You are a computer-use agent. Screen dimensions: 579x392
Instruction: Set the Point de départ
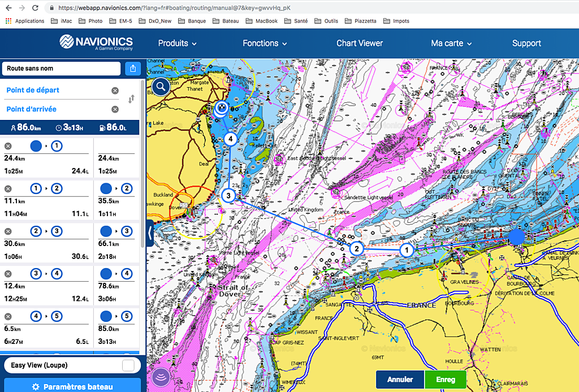point(33,90)
